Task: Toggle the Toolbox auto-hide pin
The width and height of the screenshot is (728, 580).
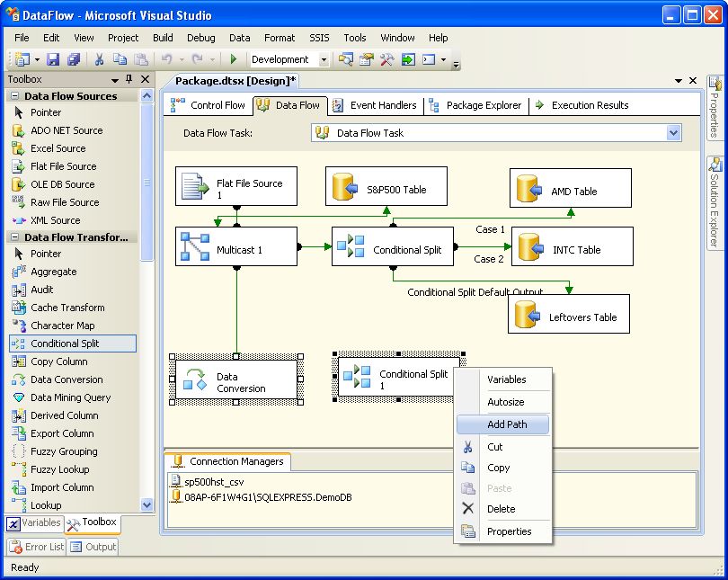Action: pyautogui.click(x=129, y=79)
